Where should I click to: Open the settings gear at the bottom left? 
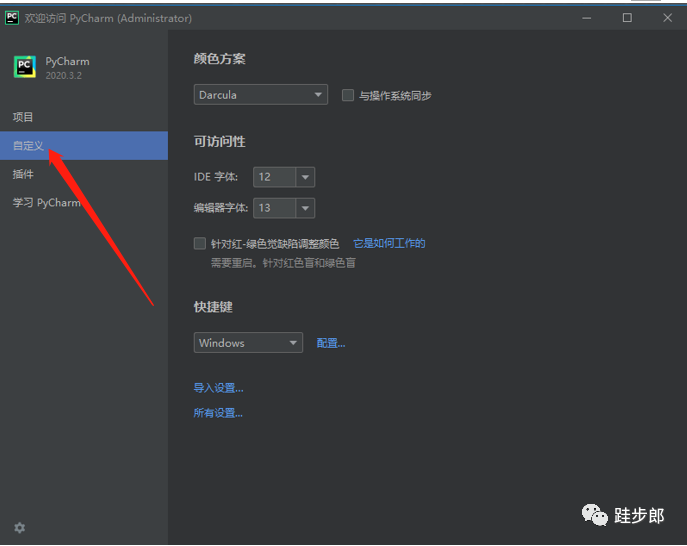(x=20, y=528)
